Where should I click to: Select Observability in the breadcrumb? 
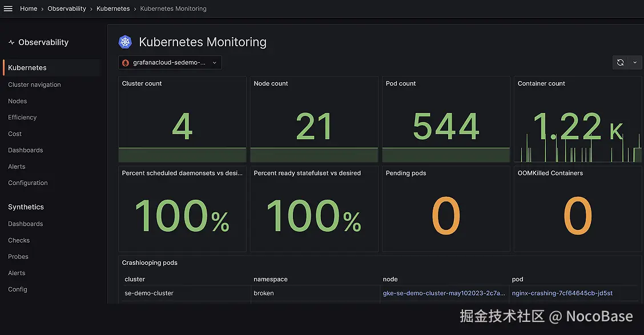(x=67, y=9)
